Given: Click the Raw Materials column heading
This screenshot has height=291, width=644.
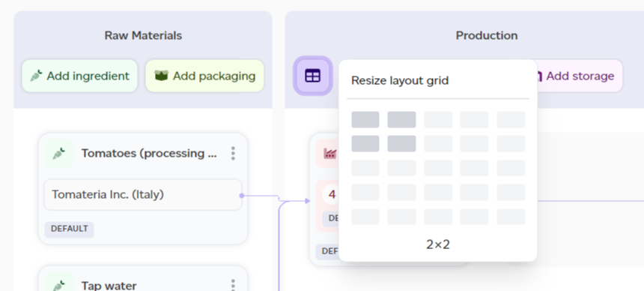Looking at the screenshot, I should pos(143,35).
